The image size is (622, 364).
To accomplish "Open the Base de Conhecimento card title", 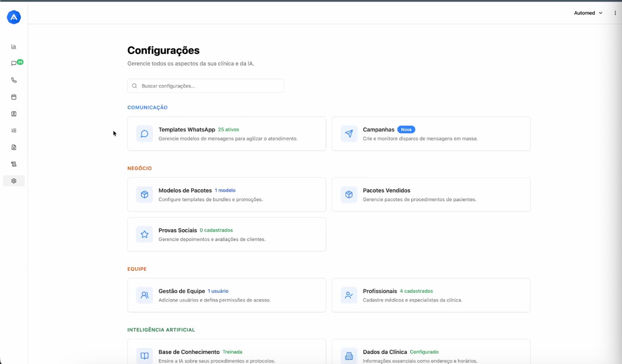I will [x=189, y=352].
